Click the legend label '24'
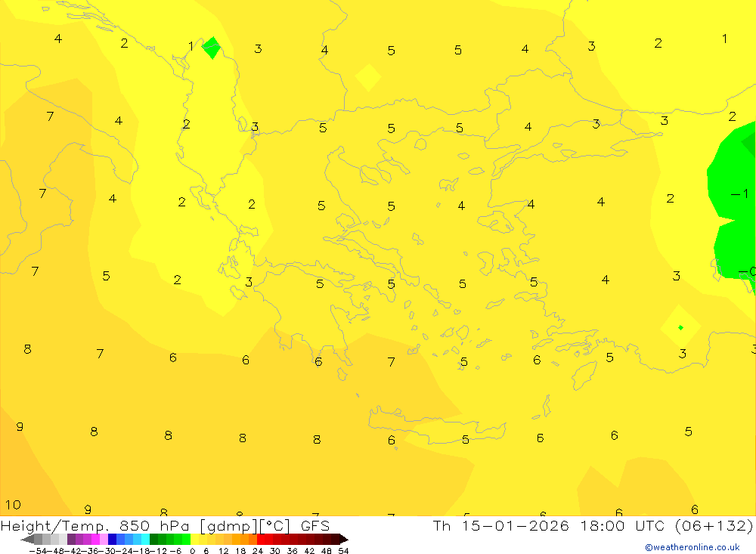The width and height of the screenshot is (756, 554). pos(258,551)
